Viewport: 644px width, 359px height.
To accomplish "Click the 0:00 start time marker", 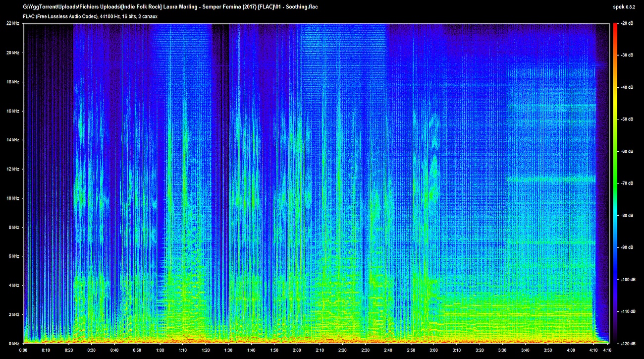I will [23, 351].
